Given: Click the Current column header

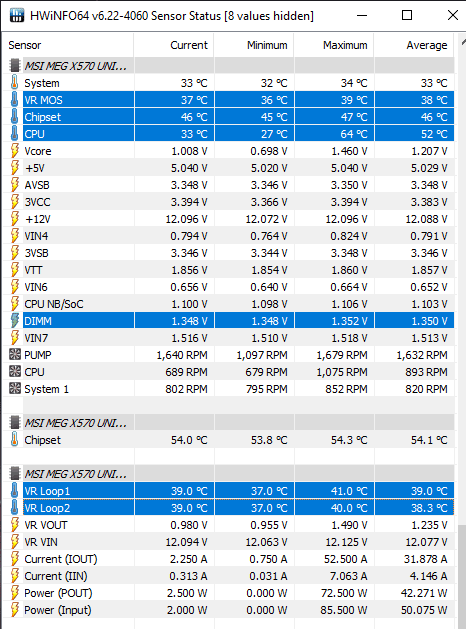Looking at the screenshot, I should click(174, 45).
